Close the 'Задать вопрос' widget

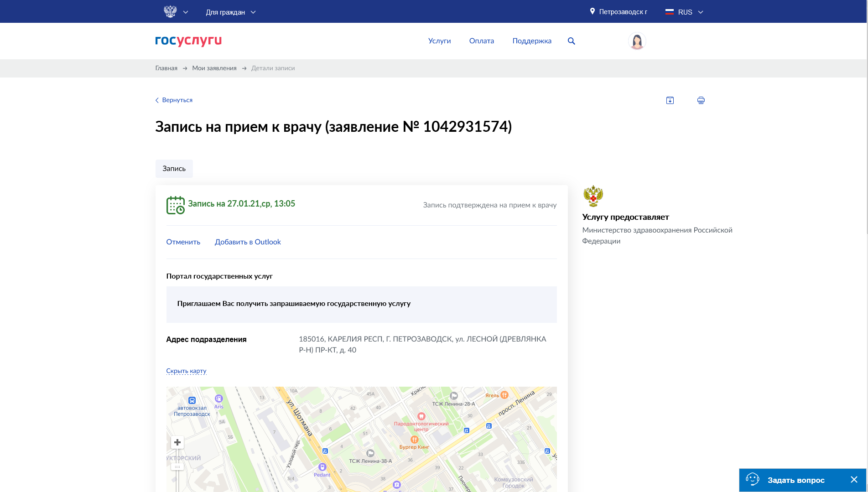point(854,480)
